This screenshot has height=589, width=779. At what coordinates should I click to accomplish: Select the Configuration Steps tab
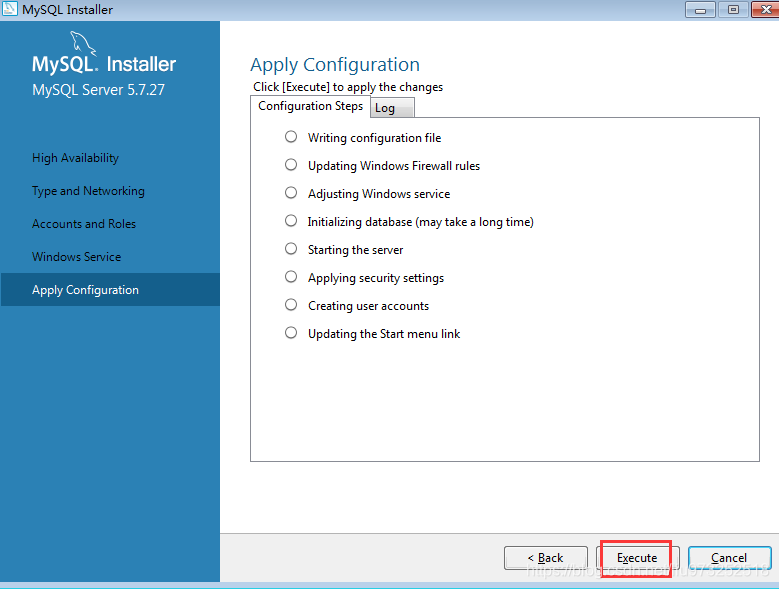[311, 106]
